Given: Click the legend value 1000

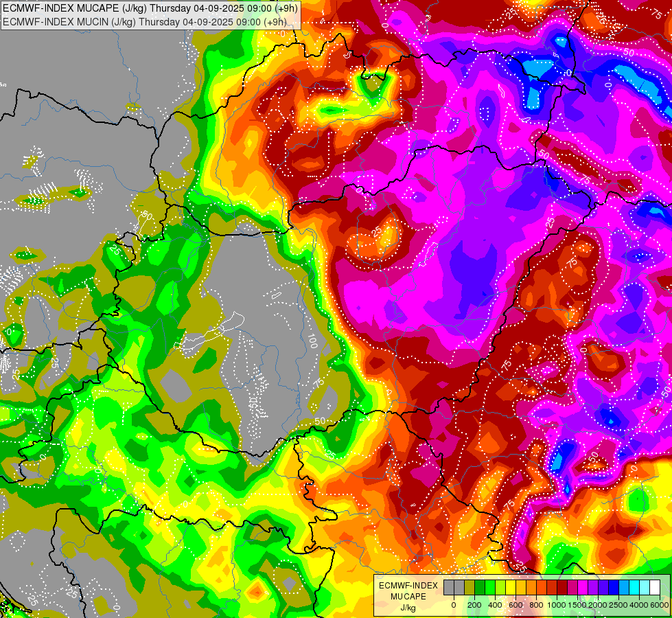Looking at the screenshot, I should 557,605.
